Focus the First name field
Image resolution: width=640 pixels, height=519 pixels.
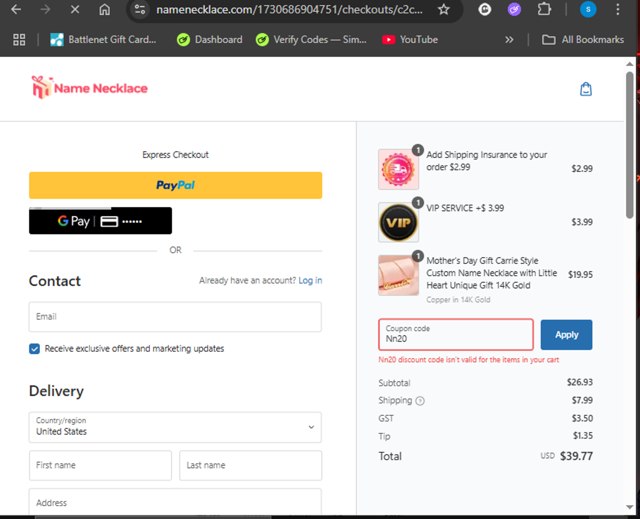[100, 466]
